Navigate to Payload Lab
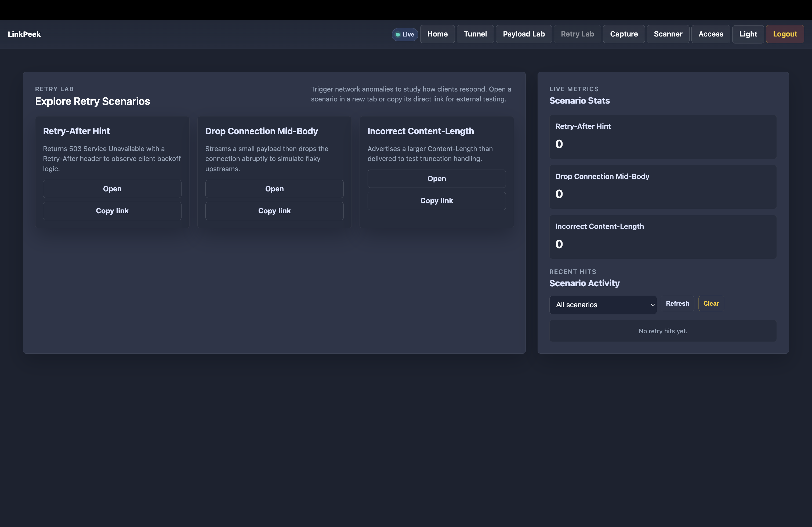Viewport: 812px width, 527px height. (524, 34)
